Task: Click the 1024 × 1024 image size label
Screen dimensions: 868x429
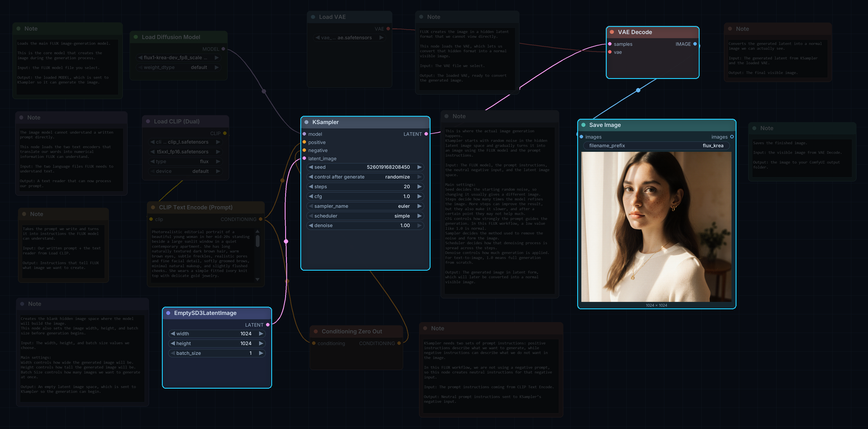Action: tap(656, 305)
